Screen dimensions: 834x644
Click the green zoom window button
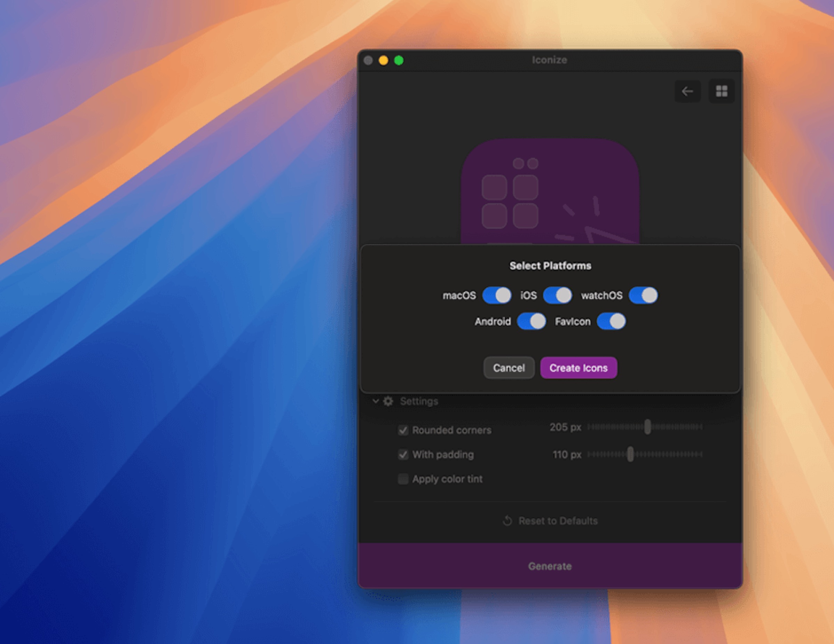[399, 60]
